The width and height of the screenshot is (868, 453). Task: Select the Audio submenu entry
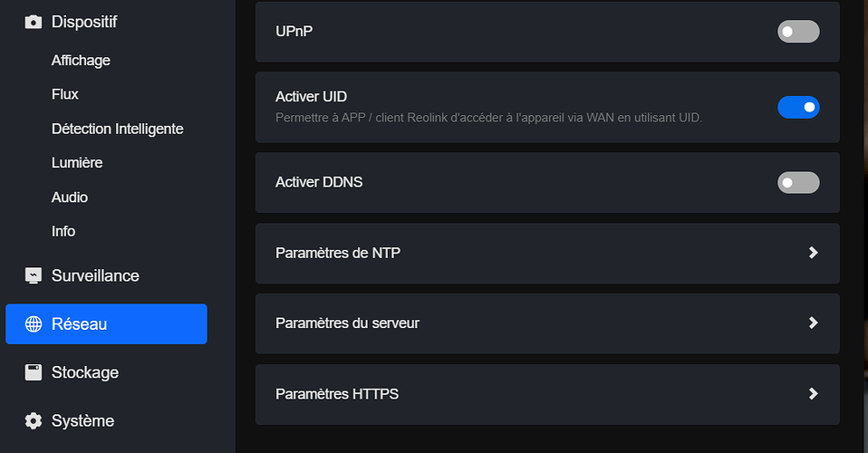(x=70, y=198)
